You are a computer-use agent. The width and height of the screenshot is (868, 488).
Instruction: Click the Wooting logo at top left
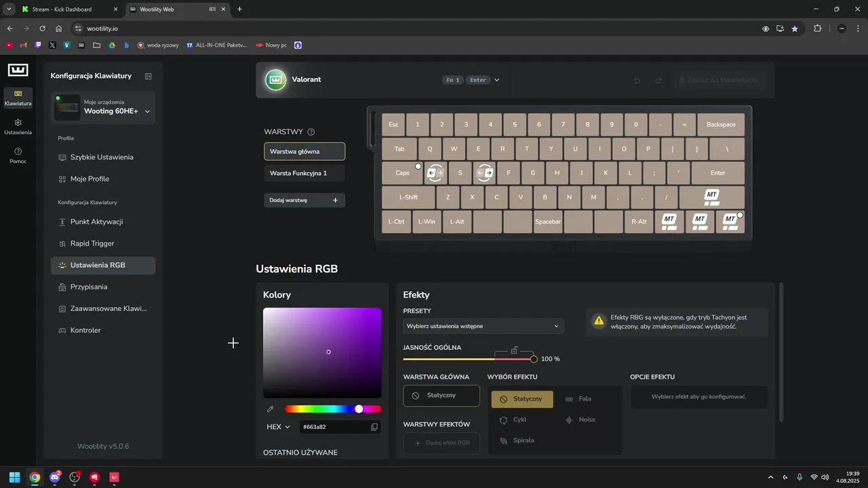tap(18, 70)
